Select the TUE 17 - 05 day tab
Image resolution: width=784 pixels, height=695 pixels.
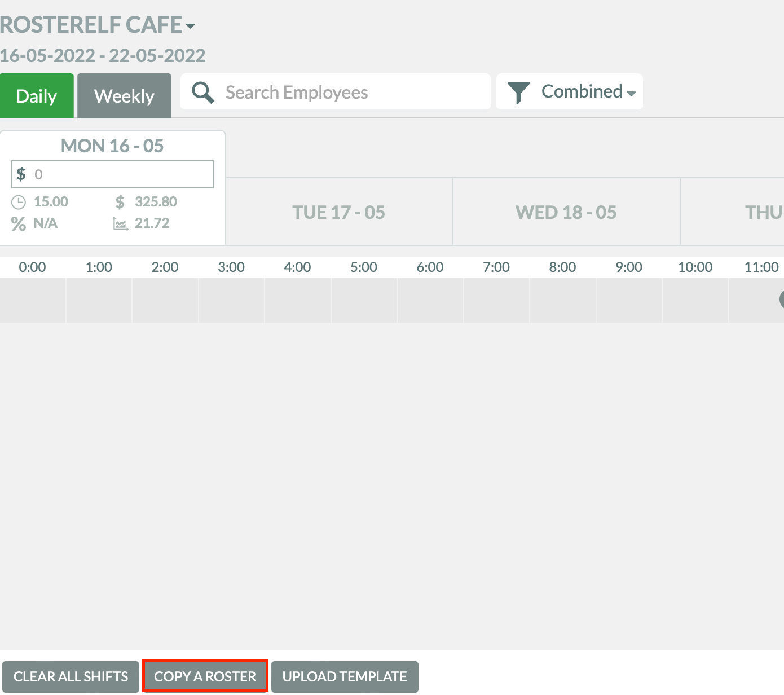339,212
